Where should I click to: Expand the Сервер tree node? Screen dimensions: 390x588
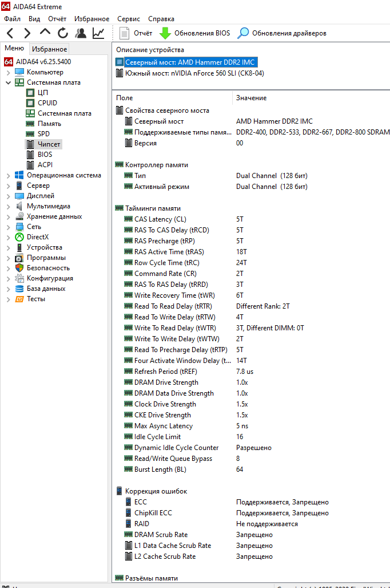point(8,186)
